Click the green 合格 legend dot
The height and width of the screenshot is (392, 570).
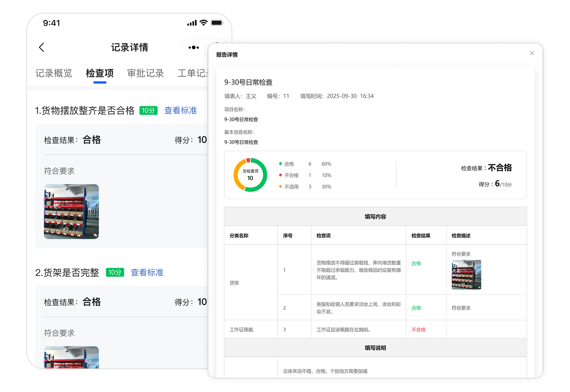click(280, 164)
